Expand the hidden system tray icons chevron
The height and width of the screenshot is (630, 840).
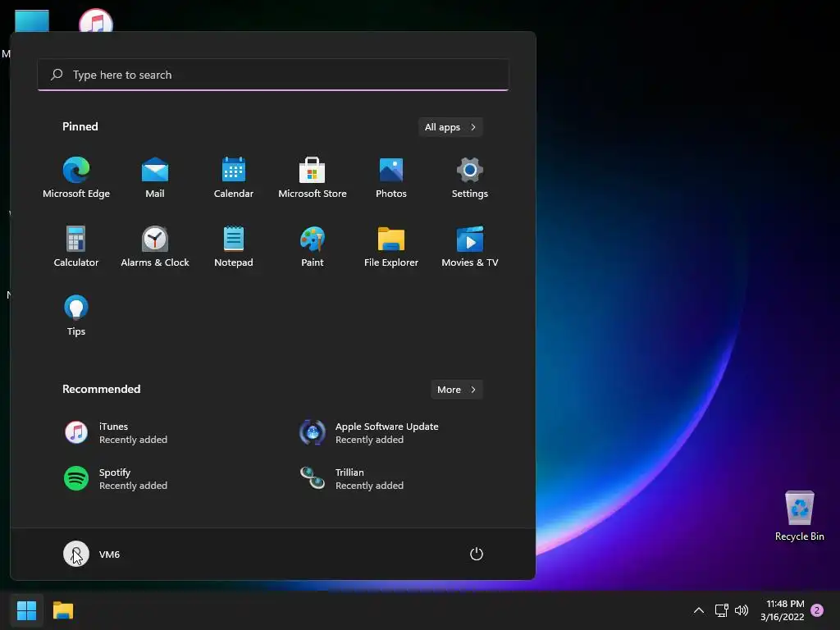699,610
